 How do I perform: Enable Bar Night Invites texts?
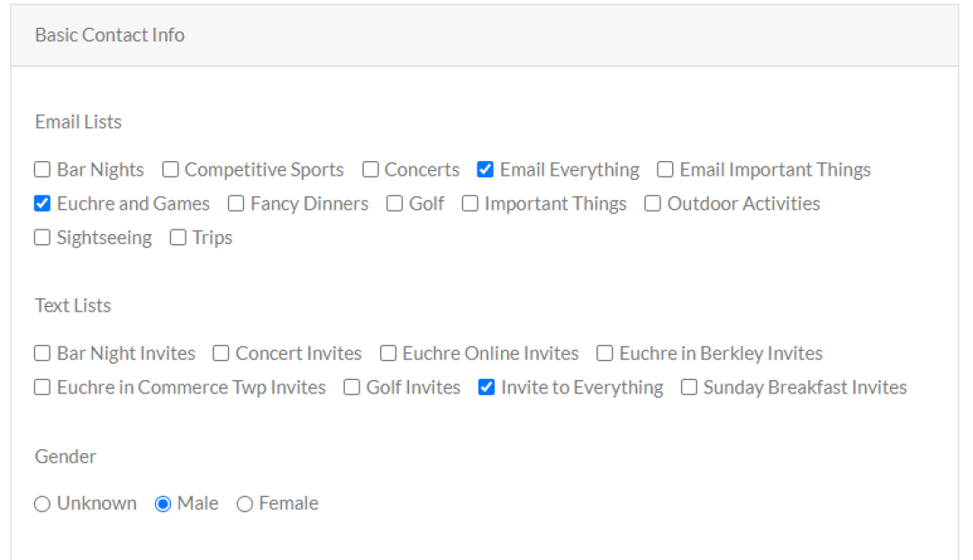pyautogui.click(x=41, y=353)
